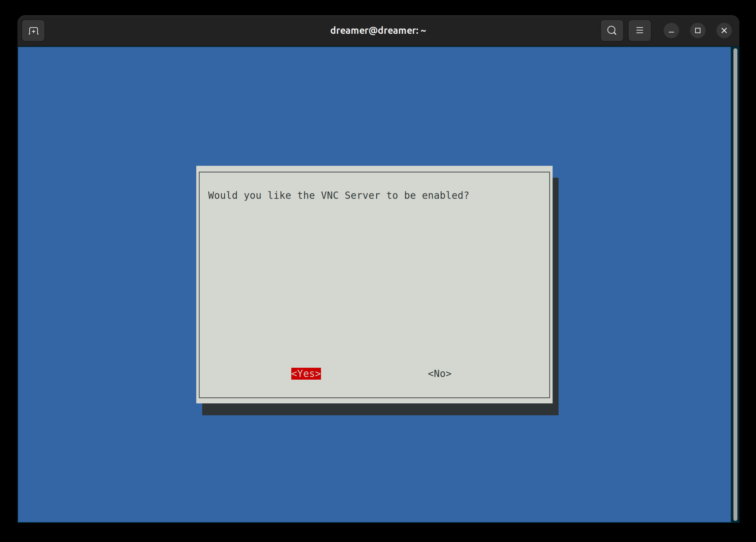
Task: Confirm with the highlighted <Yes> button
Action: (306, 374)
